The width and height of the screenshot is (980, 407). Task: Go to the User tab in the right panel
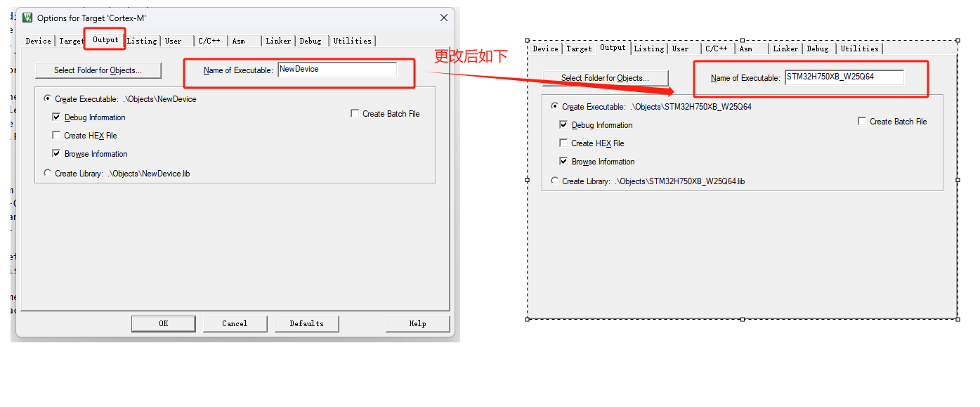click(680, 49)
